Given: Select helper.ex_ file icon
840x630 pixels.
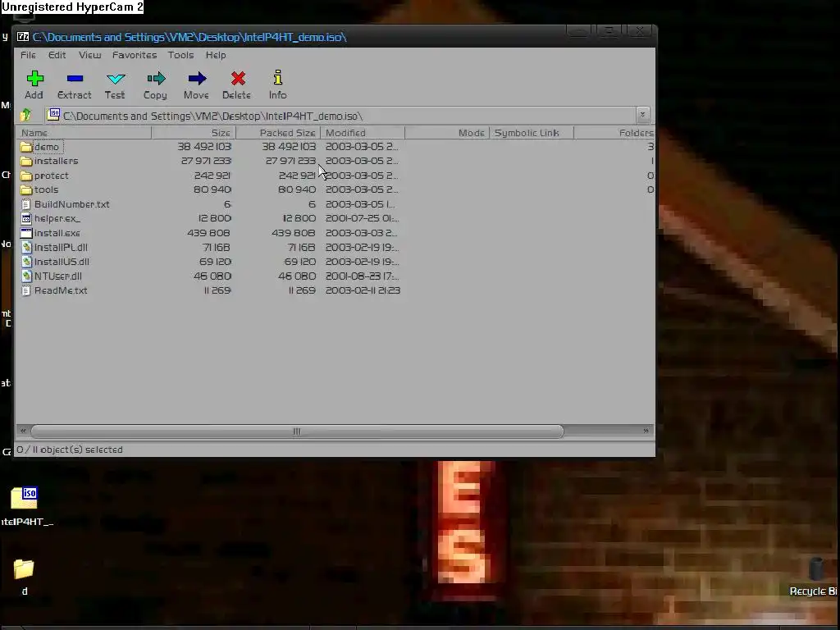Looking at the screenshot, I should (26, 218).
